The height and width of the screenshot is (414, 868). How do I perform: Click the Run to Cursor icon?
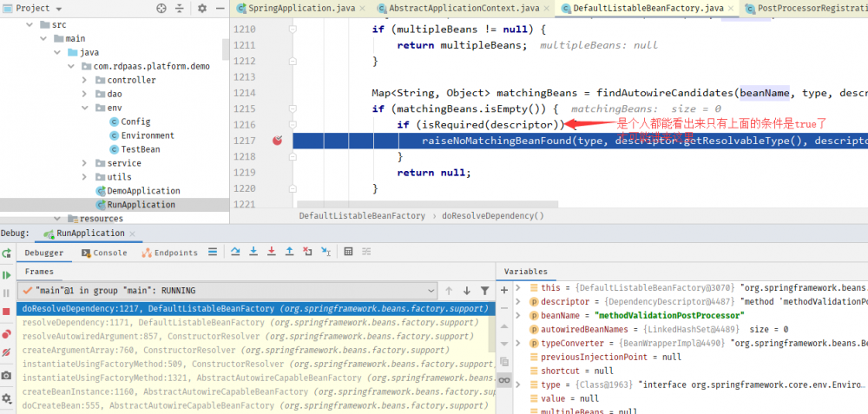click(x=326, y=252)
